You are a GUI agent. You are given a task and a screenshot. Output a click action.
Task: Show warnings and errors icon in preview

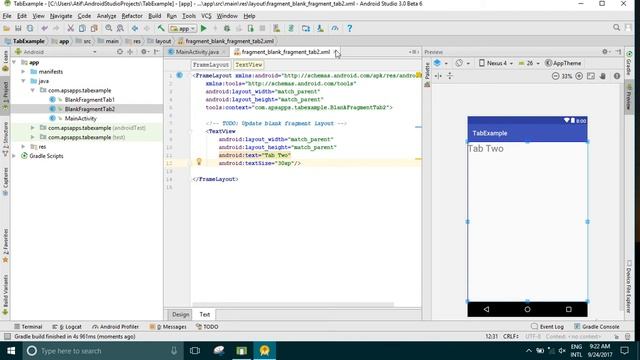click(x=617, y=76)
